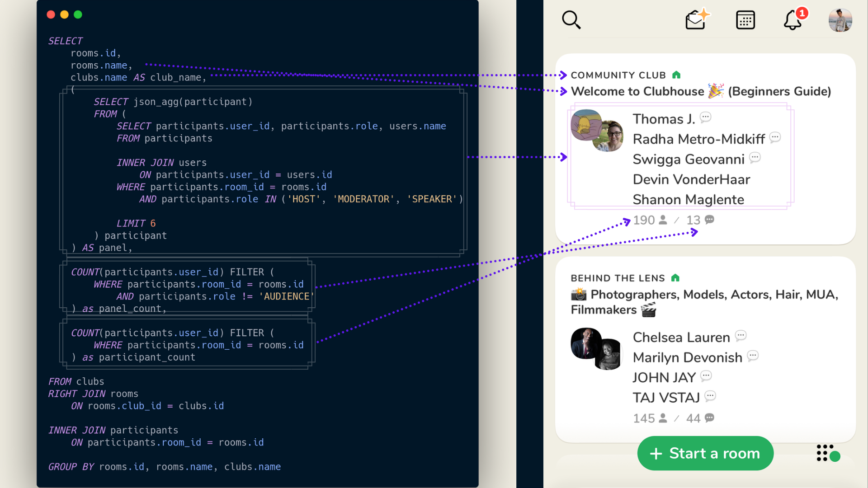Click the 190 participants count
Screen dimensions: 868x488
644,220
